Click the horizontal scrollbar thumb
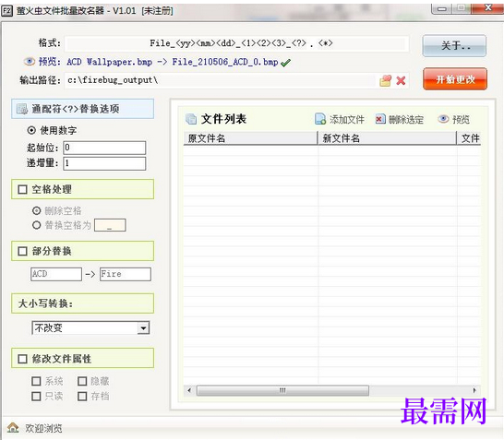 coord(282,390)
